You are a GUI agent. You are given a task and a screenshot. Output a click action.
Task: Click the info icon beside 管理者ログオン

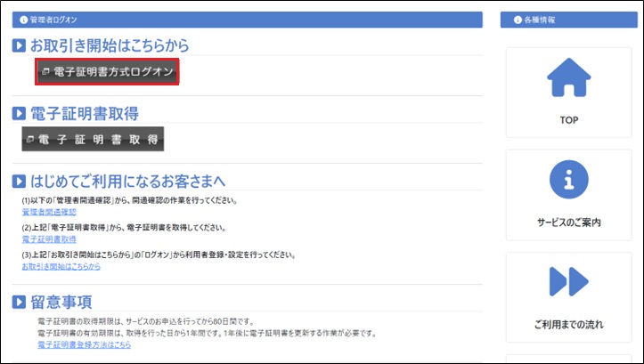(22, 20)
